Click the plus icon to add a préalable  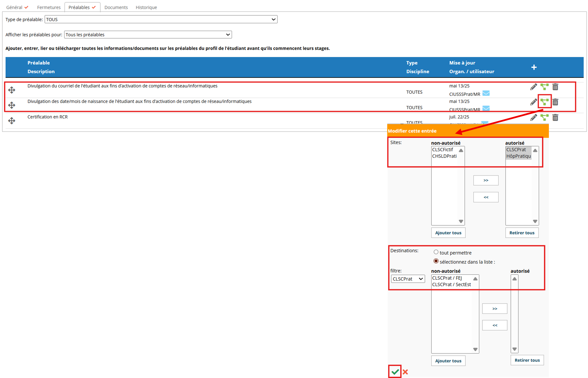[534, 67]
